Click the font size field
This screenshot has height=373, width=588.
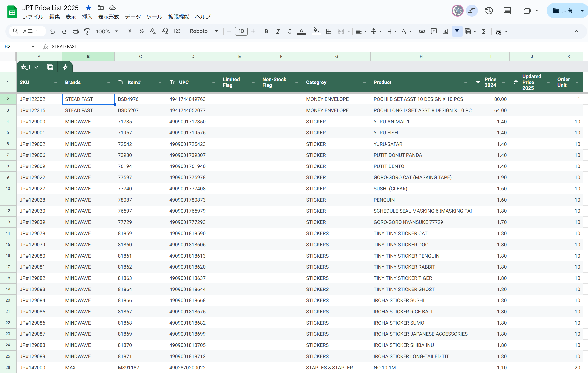tap(241, 31)
